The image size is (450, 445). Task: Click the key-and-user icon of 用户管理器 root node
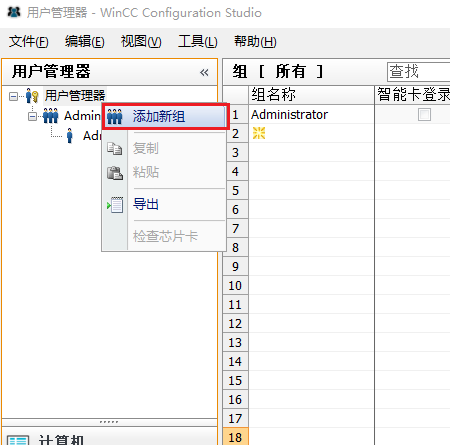[32, 96]
